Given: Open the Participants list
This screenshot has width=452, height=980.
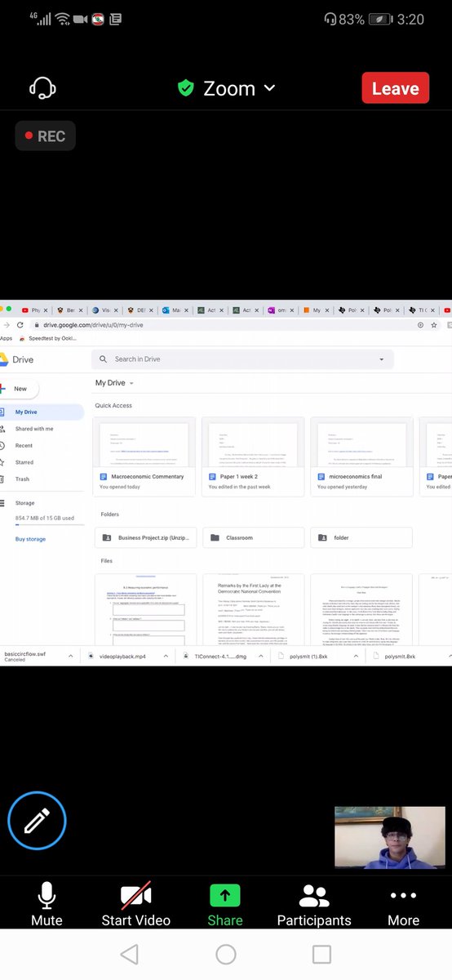Looking at the screenshot, I should pyautogui.click(x=314, y=905).
